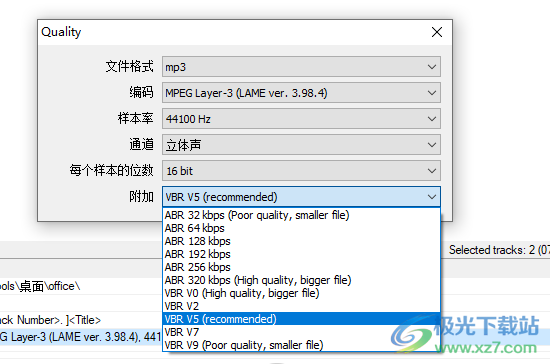This screenshot has width=550, height=364.
Task: Select VBR V9 (Poor quality, smaller file)
Action: [x=301, y=345]
